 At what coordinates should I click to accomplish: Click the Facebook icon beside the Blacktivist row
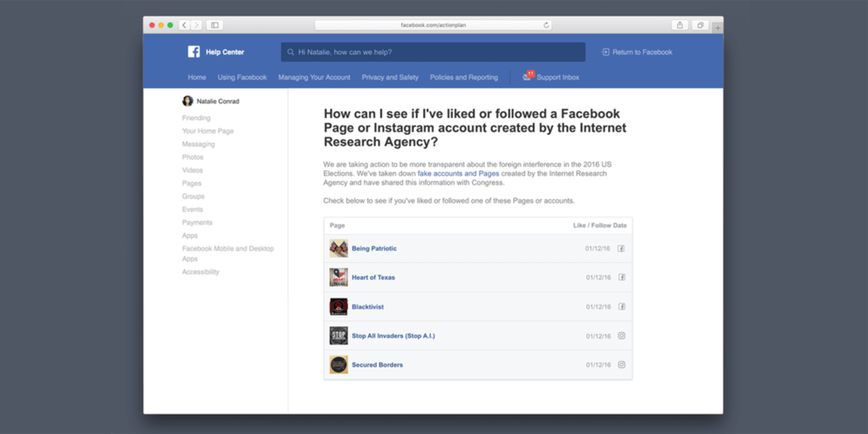point(622,306)
